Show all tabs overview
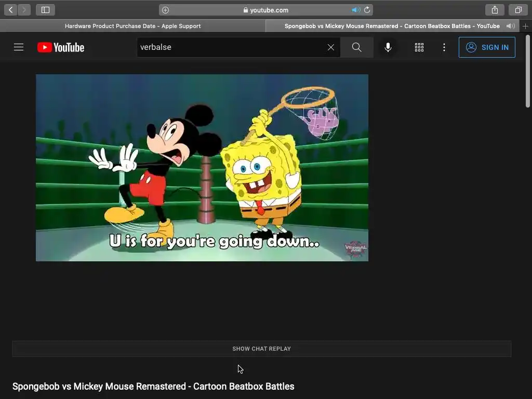The width and height of the screenshot is (532, 399). pos(518,10)
